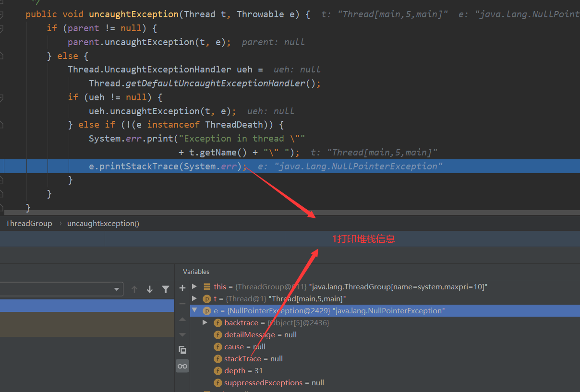The width and height of the screenshot is (580, 392).
Task: Select the 'this = {ThreadGroup@...}' row
Action: 385,286
